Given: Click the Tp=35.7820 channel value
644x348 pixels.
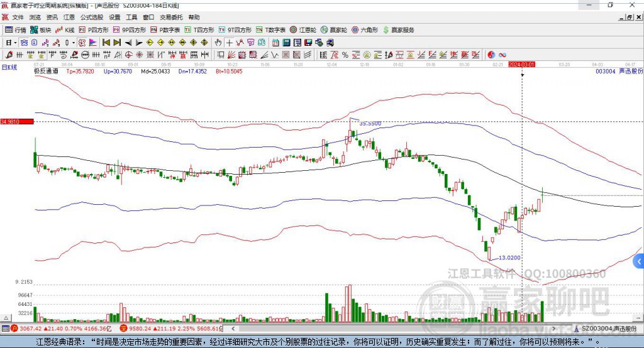Looking at the screenshot, I should click(x=80, y=71).
